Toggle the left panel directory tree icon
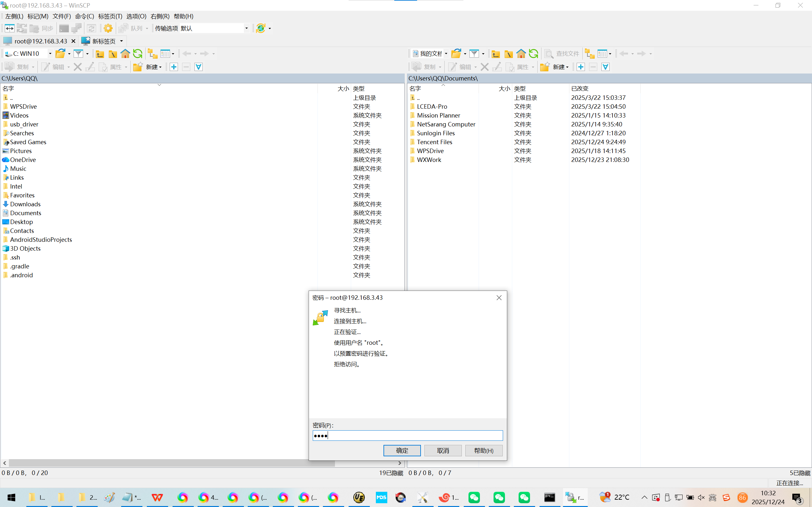Screen dimensions: 812x507 pyautogui.click(x=152, y=54)
